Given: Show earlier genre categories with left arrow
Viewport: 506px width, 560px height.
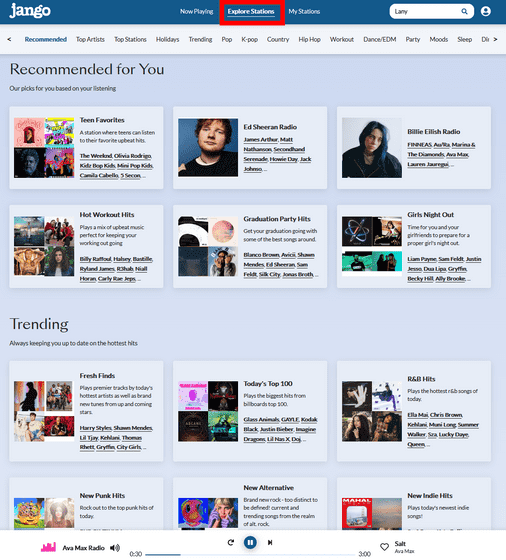Looking at the screenshot, I should (9, 39).
